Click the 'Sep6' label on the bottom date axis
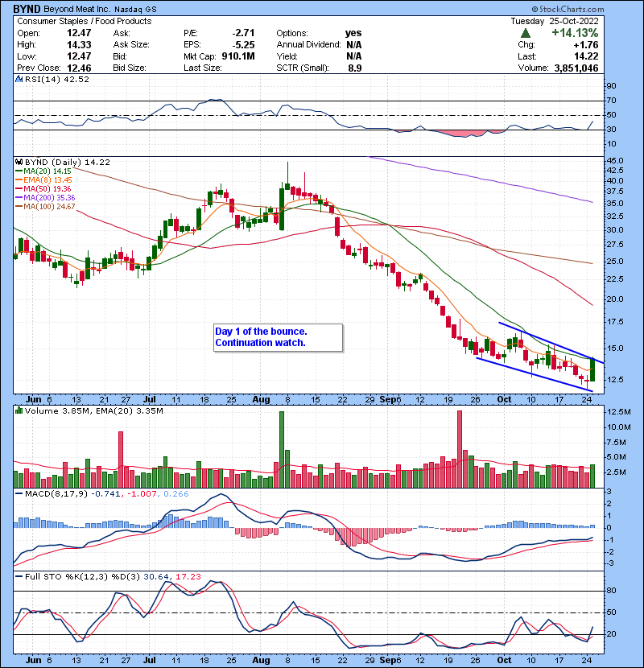The height and width of the screenshot is (668, 644). click(x=390, y=660)
